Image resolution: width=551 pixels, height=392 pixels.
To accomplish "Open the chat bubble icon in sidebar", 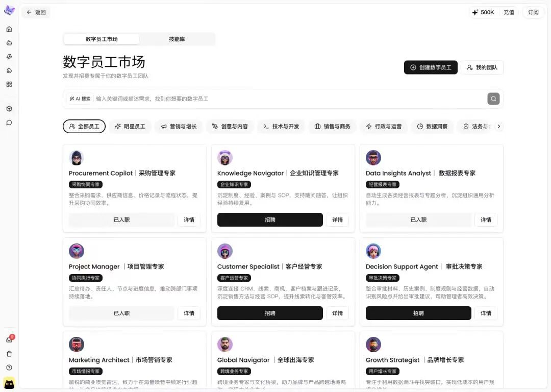I will pyautogui.click(x=9, y=122).
